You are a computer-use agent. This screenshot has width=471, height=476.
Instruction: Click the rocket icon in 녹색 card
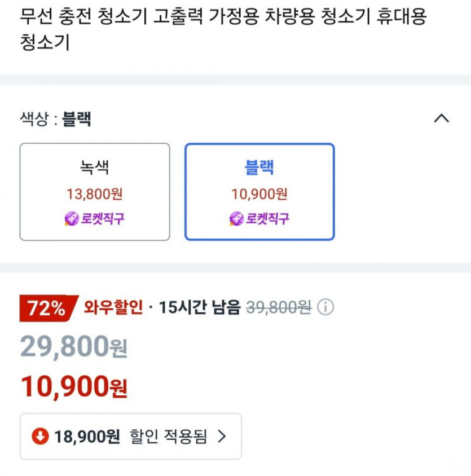tap(72, 219)
